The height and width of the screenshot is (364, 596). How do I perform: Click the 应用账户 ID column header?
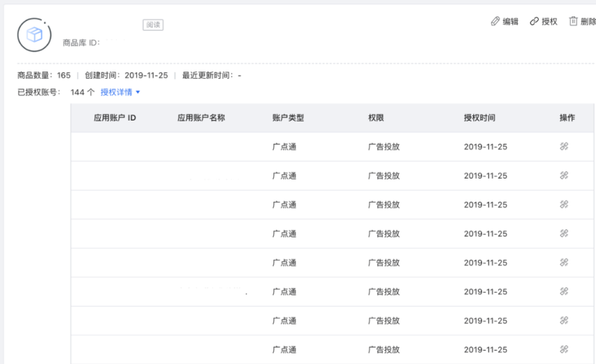click(115, 118)
